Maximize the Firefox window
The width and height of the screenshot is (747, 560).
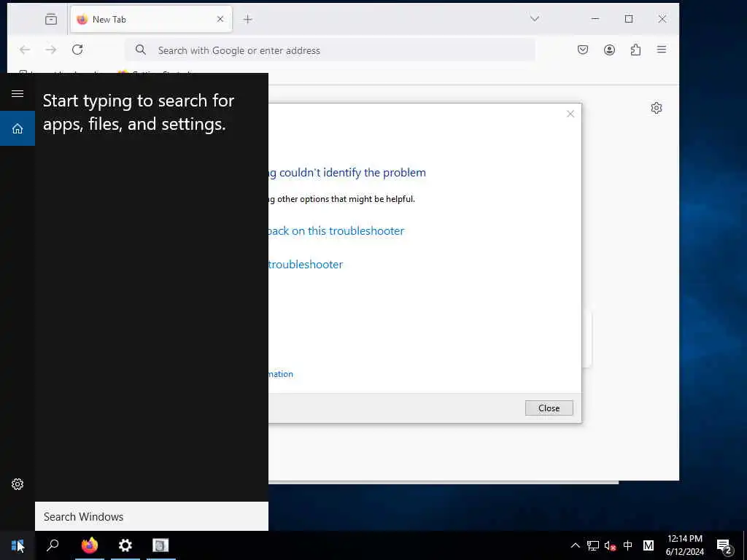[629, 18]
